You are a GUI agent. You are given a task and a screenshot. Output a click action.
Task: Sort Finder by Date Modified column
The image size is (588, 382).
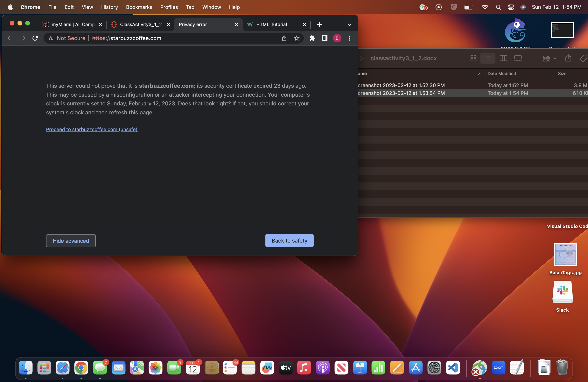tap(502, 74)
